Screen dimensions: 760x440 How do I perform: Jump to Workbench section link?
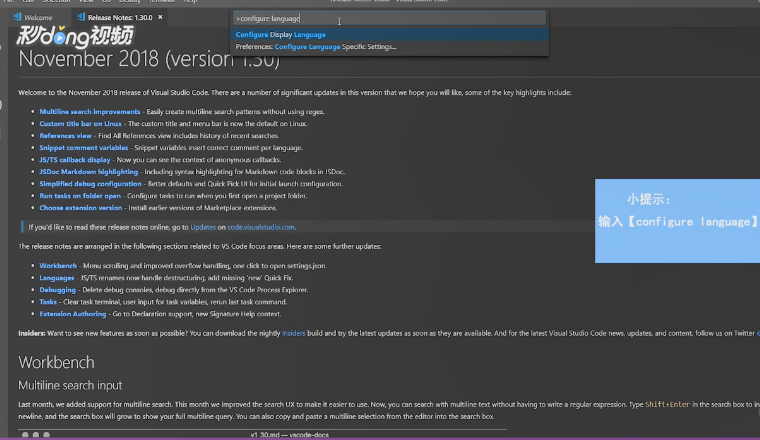click(x=58, y=266)
